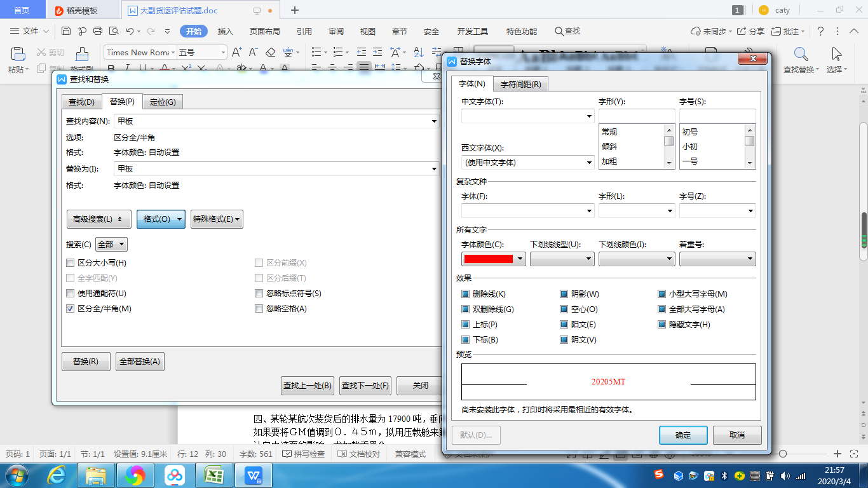Click the Undo arrow icon
The image size is (868, 488).
coord(130,31)
